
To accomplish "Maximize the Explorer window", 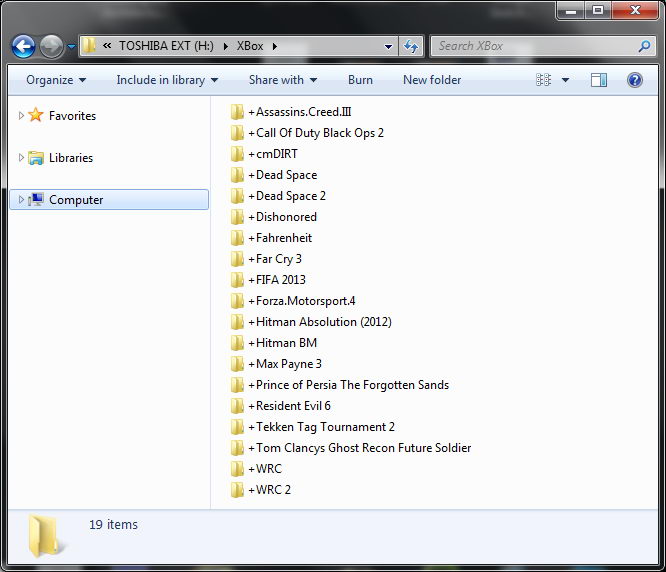I will click(x=598, y=10).
